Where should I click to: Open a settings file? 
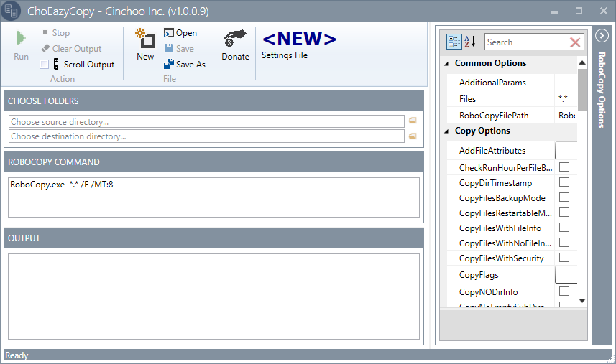(x=180, y=33)
